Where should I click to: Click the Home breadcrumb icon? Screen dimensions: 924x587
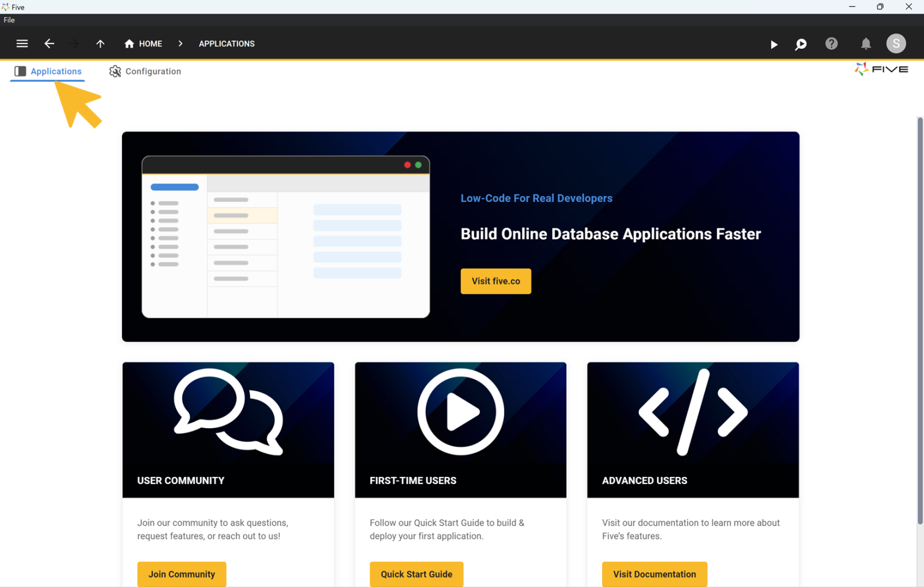point(129,43)
